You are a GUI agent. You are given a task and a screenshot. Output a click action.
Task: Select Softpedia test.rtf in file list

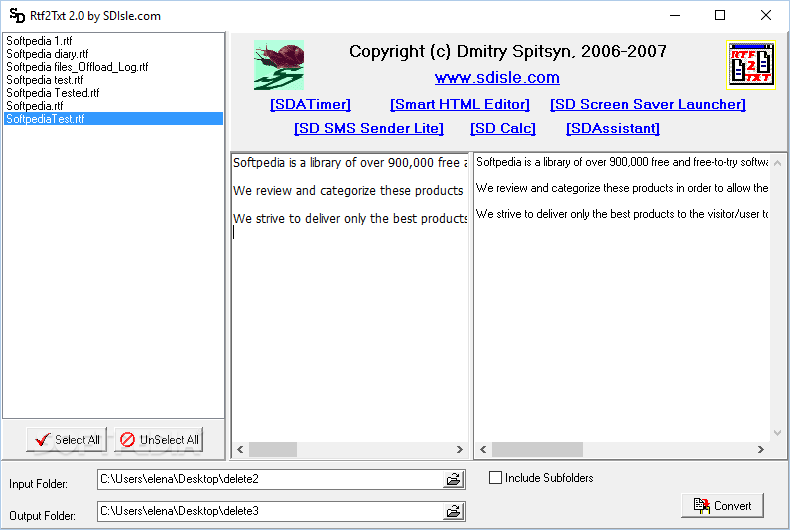point(113,80)
